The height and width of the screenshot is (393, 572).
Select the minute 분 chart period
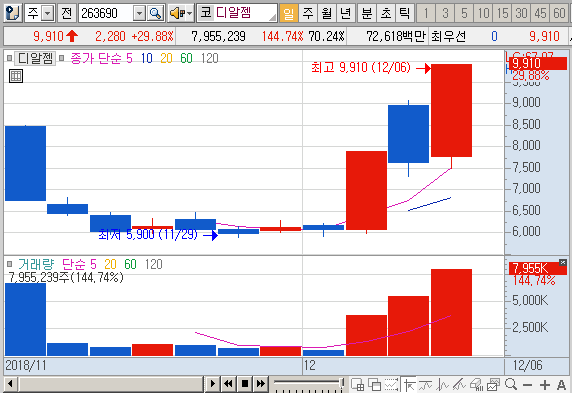click(x=367, y=14)
